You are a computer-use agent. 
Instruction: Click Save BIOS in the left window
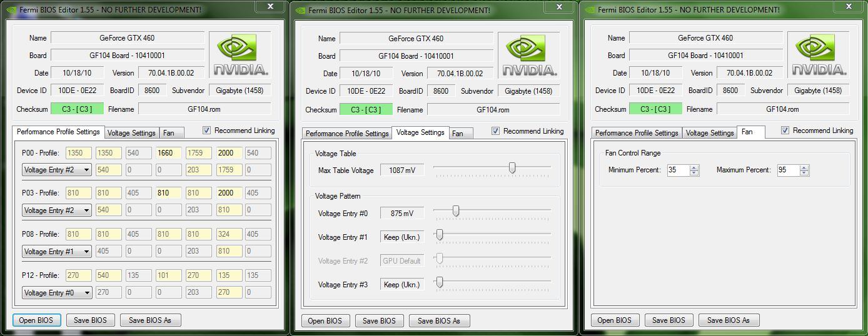[91, 320]
